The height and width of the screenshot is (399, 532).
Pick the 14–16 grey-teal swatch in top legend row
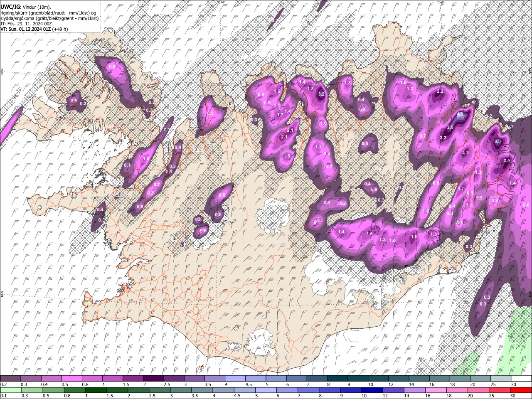click(x=419, y=378)
